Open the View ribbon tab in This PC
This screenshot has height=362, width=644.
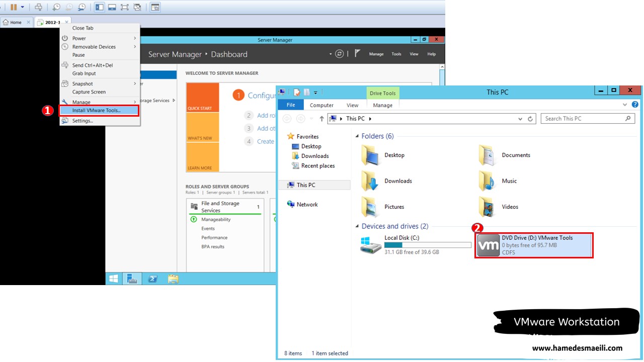[x=353, y=105]
